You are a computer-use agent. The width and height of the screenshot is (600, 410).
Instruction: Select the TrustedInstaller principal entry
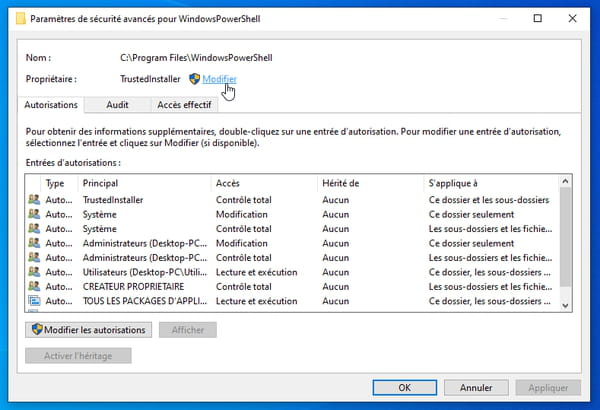pos(292,199)
